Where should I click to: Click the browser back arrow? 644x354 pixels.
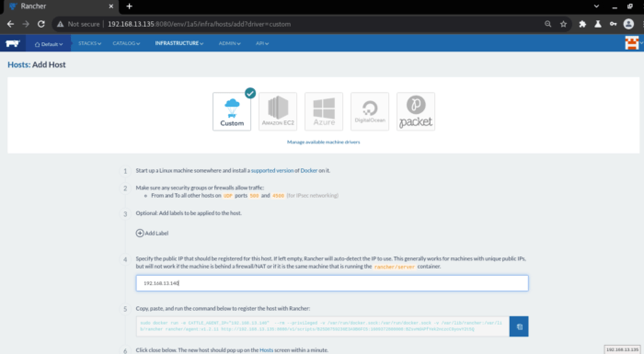(x=10, y=24)
